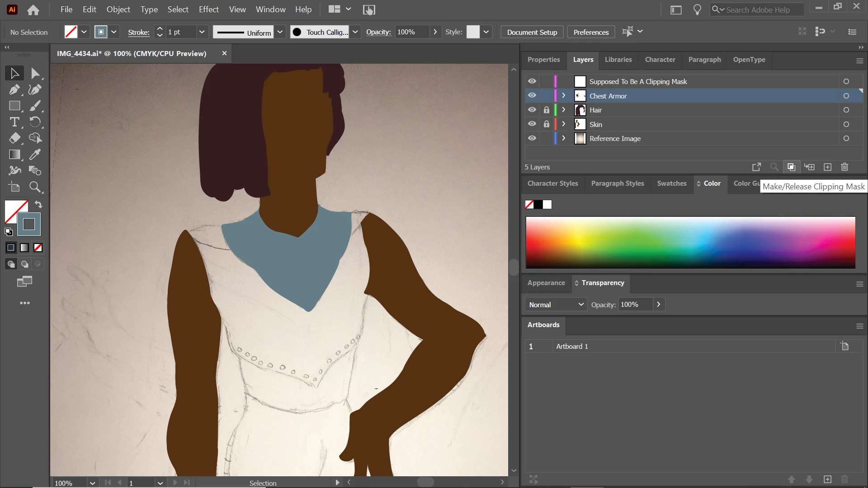Expand the Skin layer contents
Viewport: 868px width, 488px height.
click(564, 124)
